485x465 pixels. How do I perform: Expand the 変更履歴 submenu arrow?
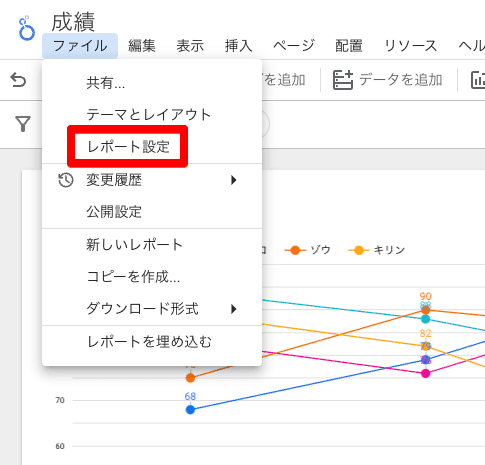234,180
